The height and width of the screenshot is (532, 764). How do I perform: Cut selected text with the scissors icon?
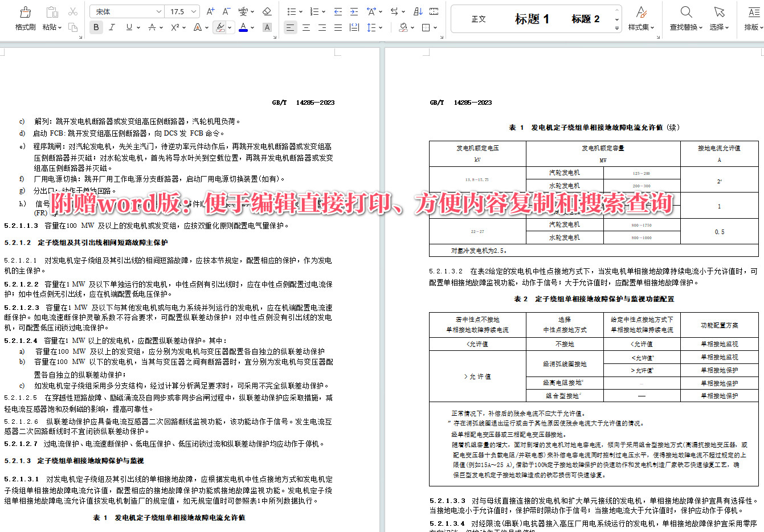[x=72, y=11]
